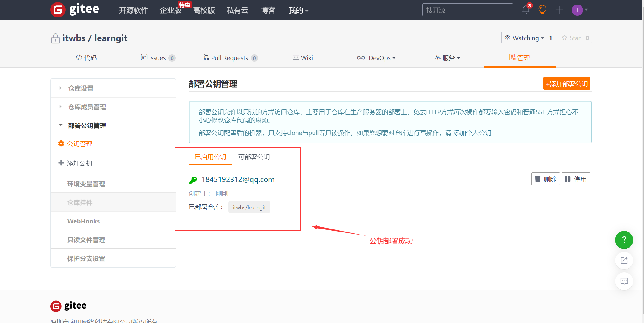Click the Gitee logo in header
This screenshot has width=644, height=323.
point(75,10)
